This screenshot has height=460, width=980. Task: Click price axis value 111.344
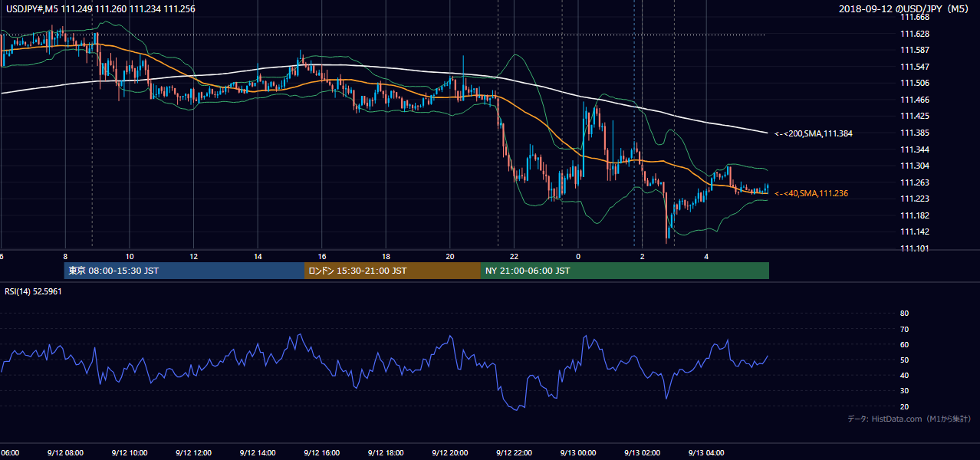coord(915,149)
